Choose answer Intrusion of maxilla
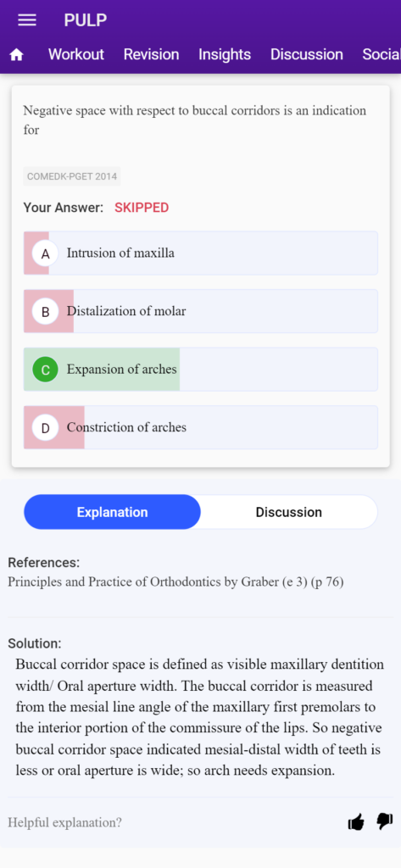The height and width of the screenshot is (868, 401). tap(200, 253)
